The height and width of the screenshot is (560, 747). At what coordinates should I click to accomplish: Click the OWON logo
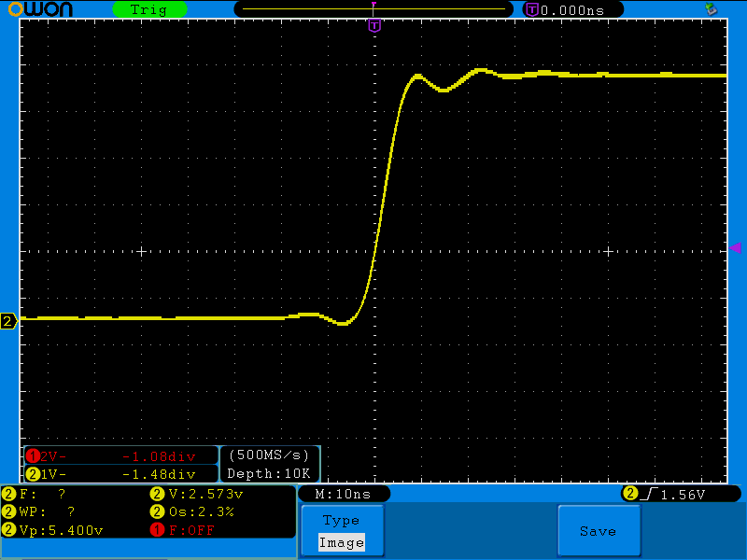[40, 9]
